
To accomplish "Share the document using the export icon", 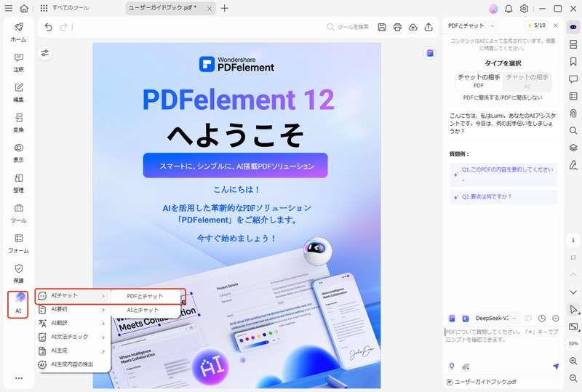I will click(428, 27).
